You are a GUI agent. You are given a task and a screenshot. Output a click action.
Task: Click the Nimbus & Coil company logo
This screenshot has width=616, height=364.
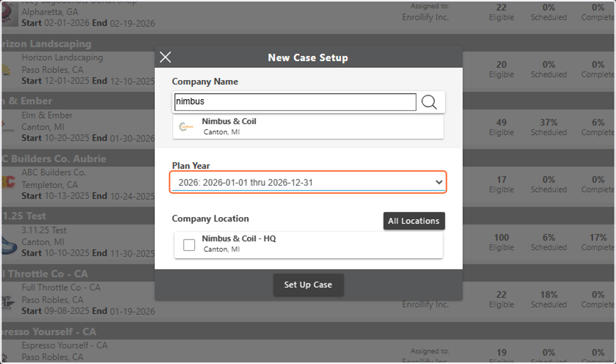[x=186, y=126]
